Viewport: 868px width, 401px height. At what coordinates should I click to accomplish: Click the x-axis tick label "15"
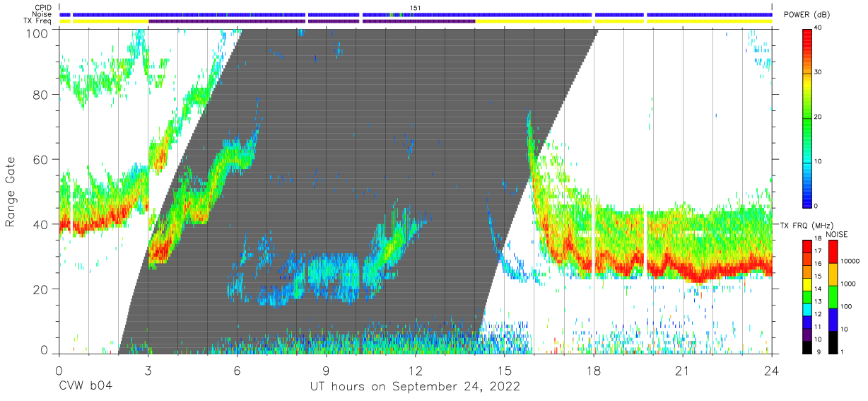pyautogui.click(x=505, y=370)
